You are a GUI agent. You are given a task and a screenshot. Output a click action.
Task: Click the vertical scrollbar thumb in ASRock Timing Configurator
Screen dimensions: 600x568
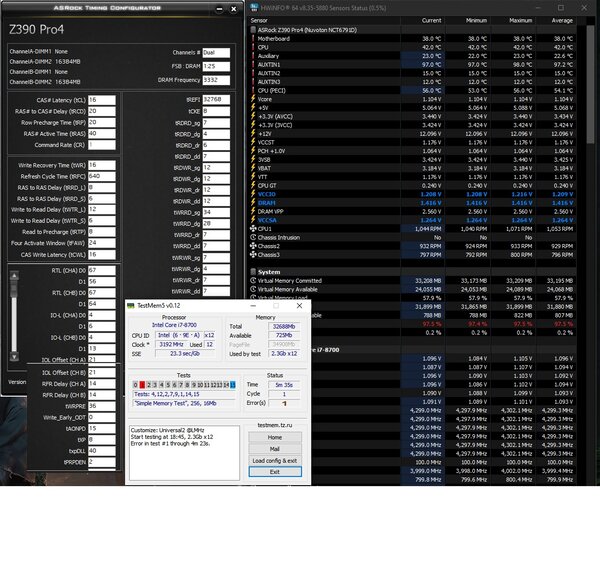14,289
